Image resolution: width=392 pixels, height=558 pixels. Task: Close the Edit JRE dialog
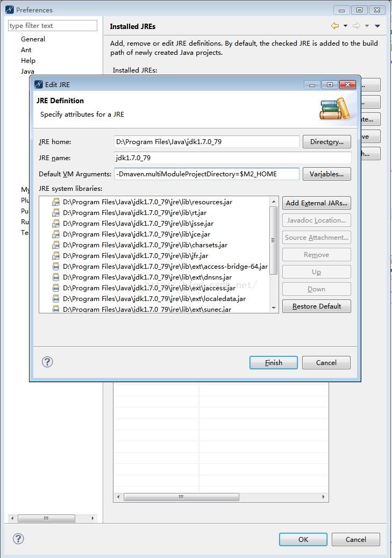coord(347,85)
